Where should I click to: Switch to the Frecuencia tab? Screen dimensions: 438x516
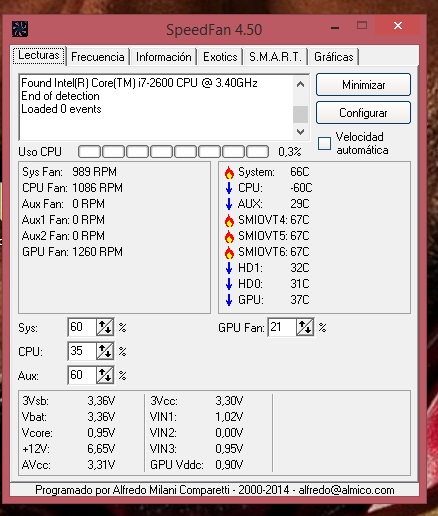(98, 57)
